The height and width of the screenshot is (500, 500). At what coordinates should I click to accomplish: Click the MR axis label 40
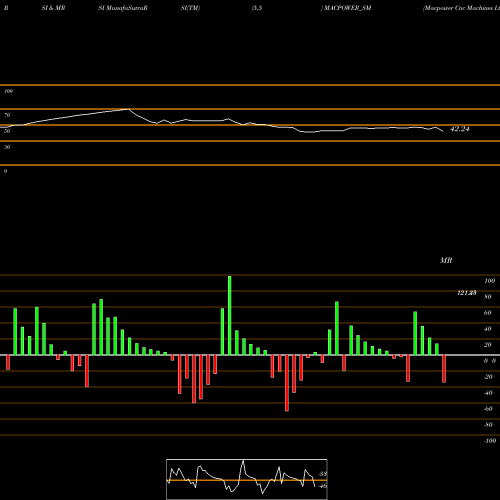pyautogui.click(x=487, y=329)
